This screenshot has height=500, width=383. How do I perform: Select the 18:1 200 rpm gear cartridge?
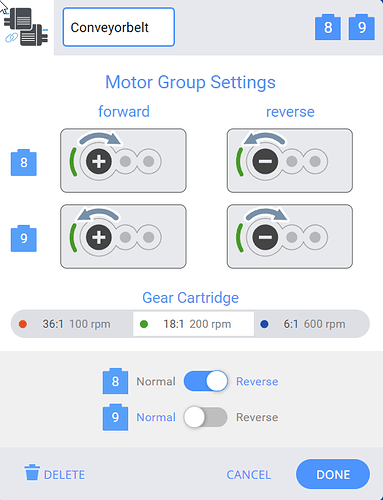click(x=193, y=324)
